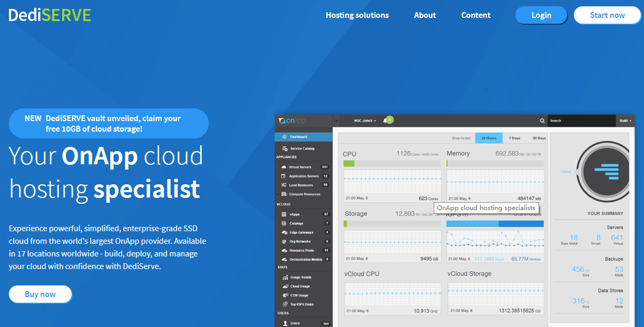Screen dimensions: 644x327
Task: Switch to the 30 Days tab
Action: pos(539,138)
